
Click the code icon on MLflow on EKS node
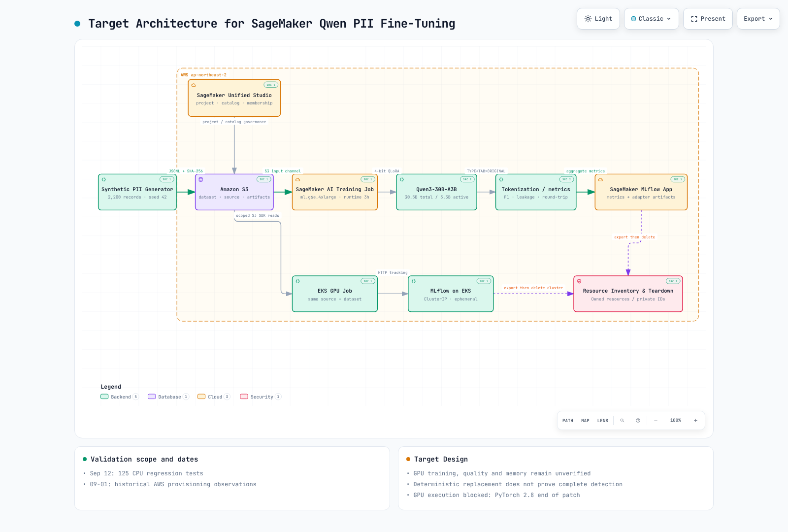tap(414, 281)
